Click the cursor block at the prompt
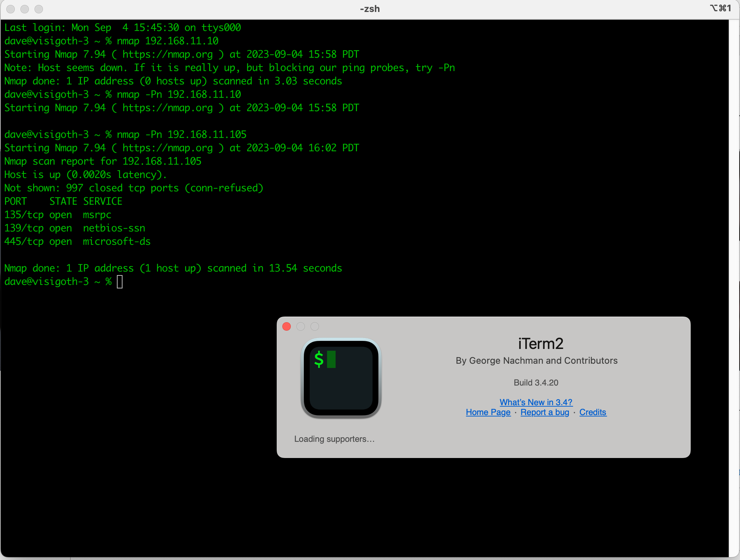The image size is (740, 560). 120,282
